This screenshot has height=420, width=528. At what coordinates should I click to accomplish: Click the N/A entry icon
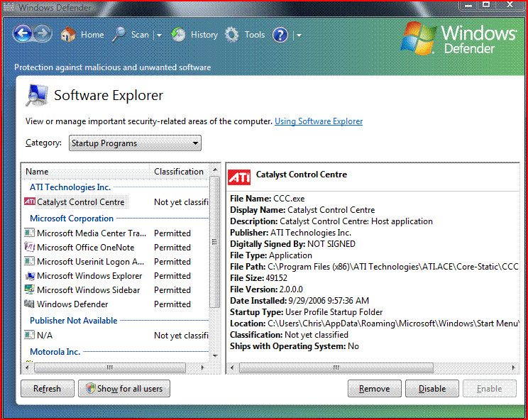click(30, 335)
